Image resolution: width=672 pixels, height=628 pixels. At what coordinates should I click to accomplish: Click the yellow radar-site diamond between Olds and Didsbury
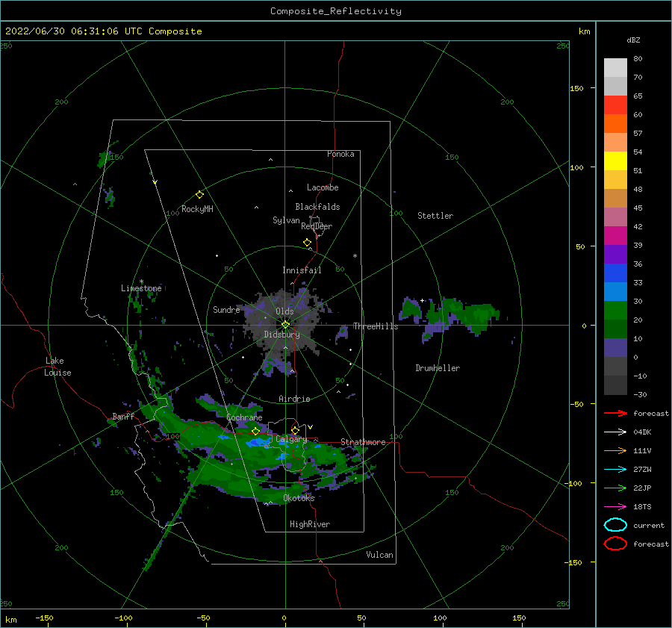click(285, 325)
